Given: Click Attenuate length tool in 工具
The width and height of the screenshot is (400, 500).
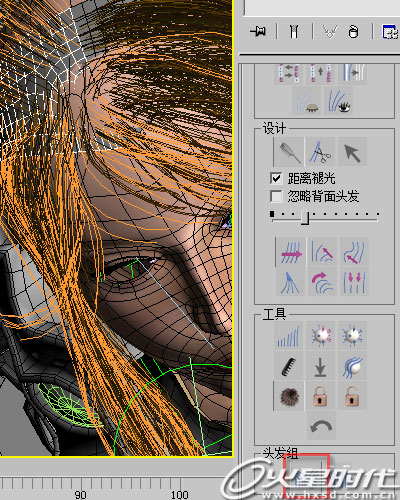Looking at the screenshot, I should coord(288,336).
